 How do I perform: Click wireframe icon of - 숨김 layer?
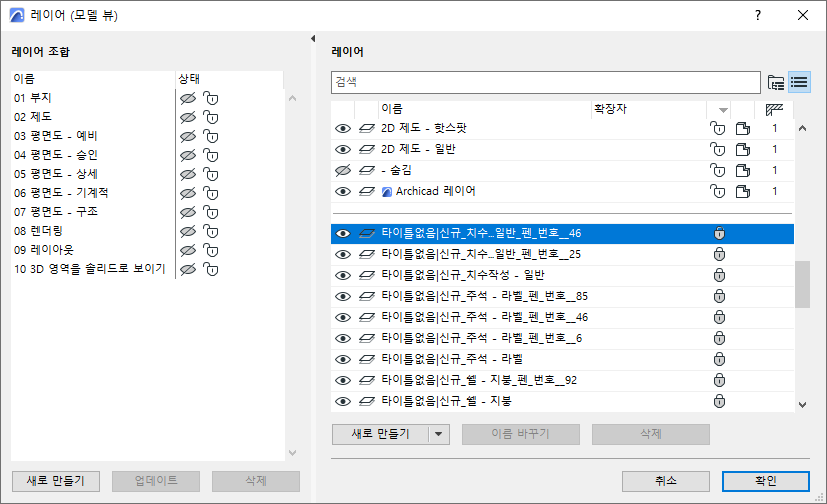pyautogui.click(x=367, y=171)
